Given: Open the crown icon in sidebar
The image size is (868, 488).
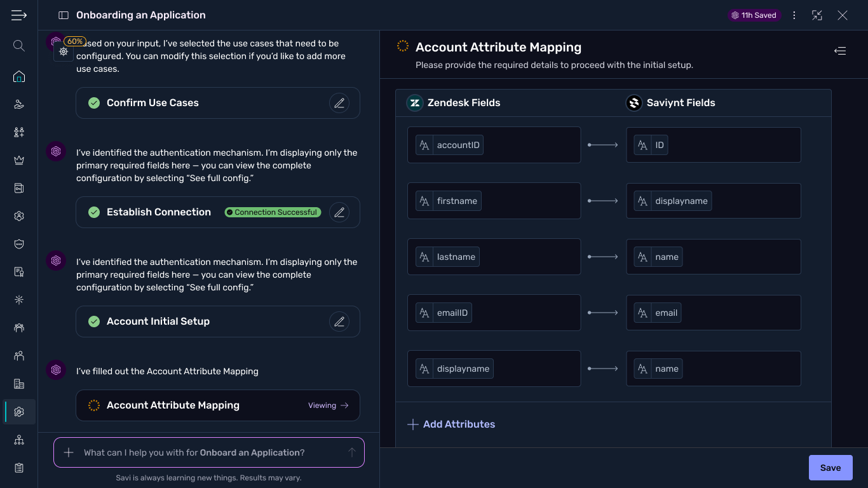Looking at the screenshot, I should [19, 160].
